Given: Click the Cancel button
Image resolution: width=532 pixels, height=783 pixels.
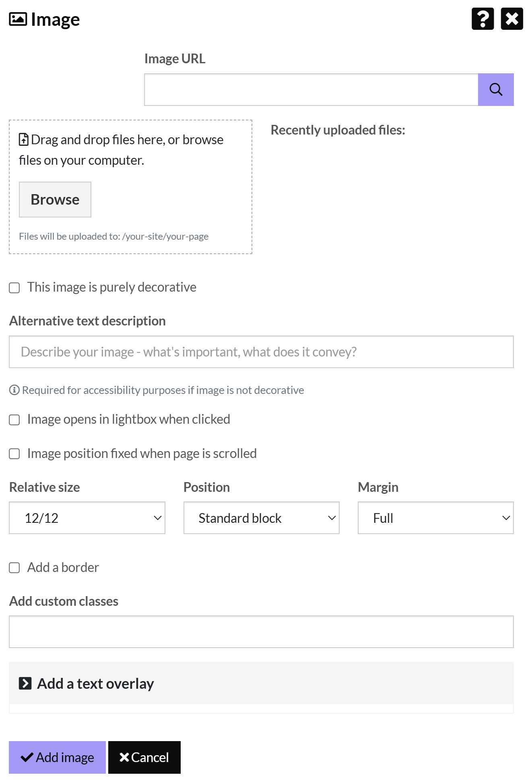Looking at the screenshot, I should (x=144, y=757).
